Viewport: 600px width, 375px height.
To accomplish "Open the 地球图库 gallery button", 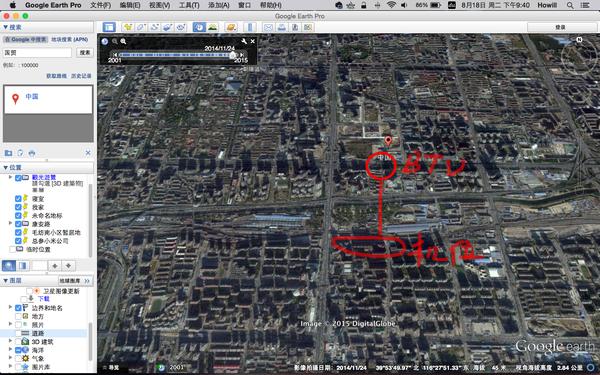I will point(75,280).
